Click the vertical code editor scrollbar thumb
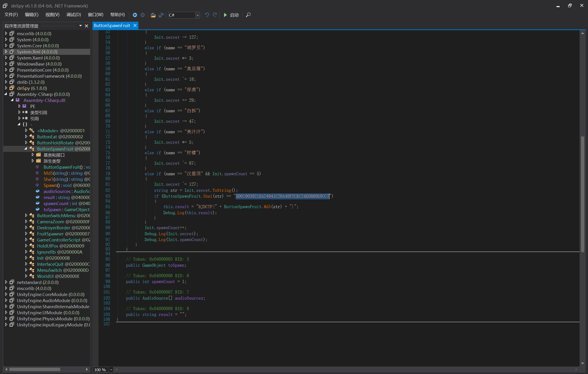 pyautogui.click(x=582, y=194)
